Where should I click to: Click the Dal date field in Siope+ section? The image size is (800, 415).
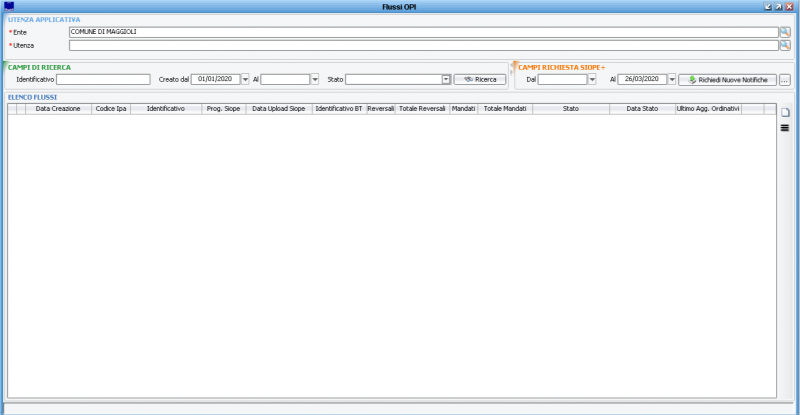[563, 80]
